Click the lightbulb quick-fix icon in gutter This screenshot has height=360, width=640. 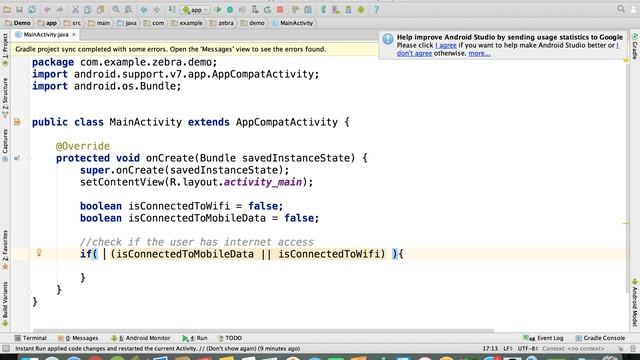tap(39, 253)
